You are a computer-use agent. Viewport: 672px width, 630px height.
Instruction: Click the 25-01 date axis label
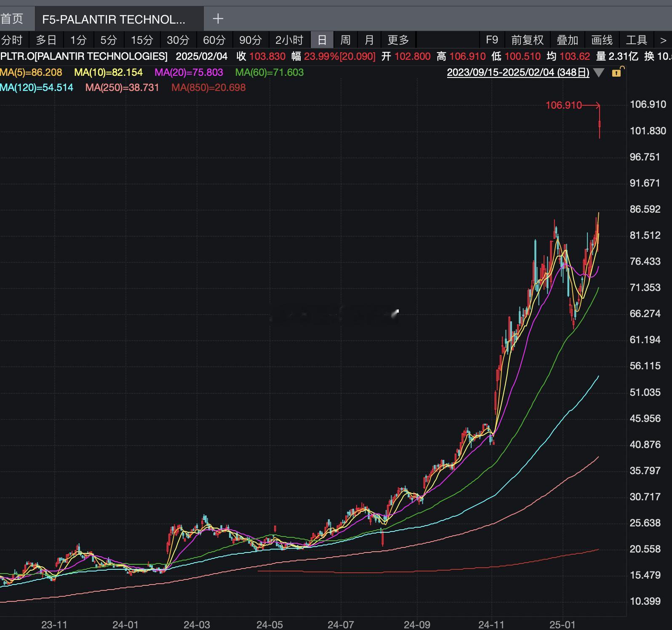tap(563, 625)
